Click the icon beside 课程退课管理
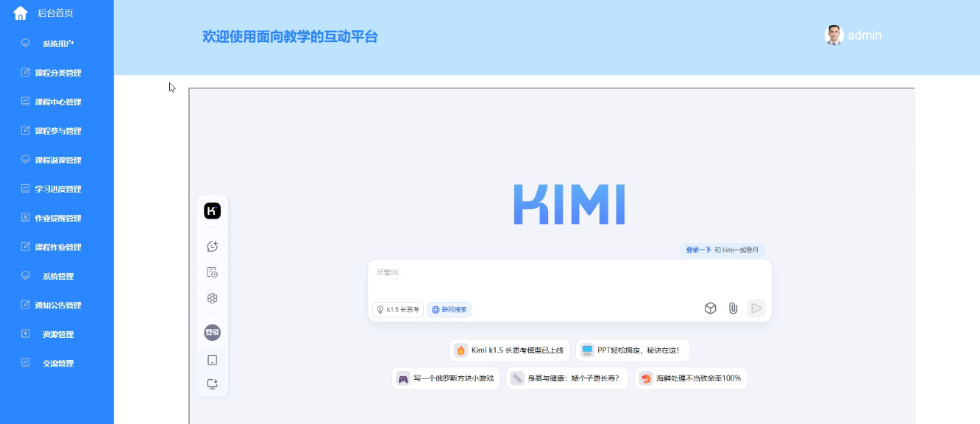This screenshot has height=424, width=980. [x=25, y=160]
